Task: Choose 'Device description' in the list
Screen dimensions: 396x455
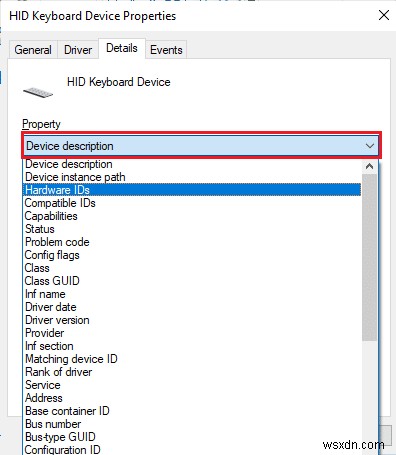Action: (192, 164)
